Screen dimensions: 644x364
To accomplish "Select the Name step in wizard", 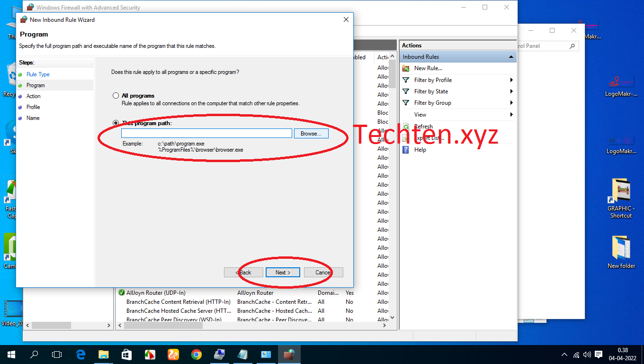I will click(33, 118).
